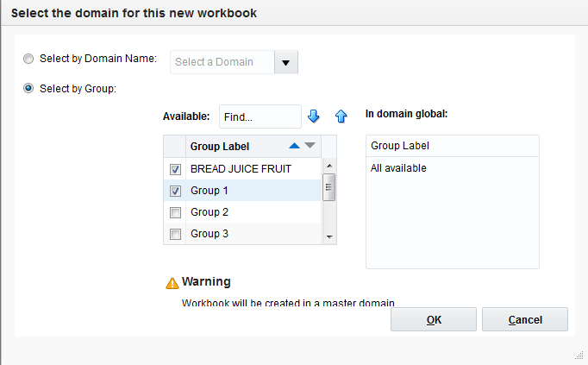
Task: Choose the Select by Domain Name radio button
Action: pyautogui.click(x=29, y=59)
